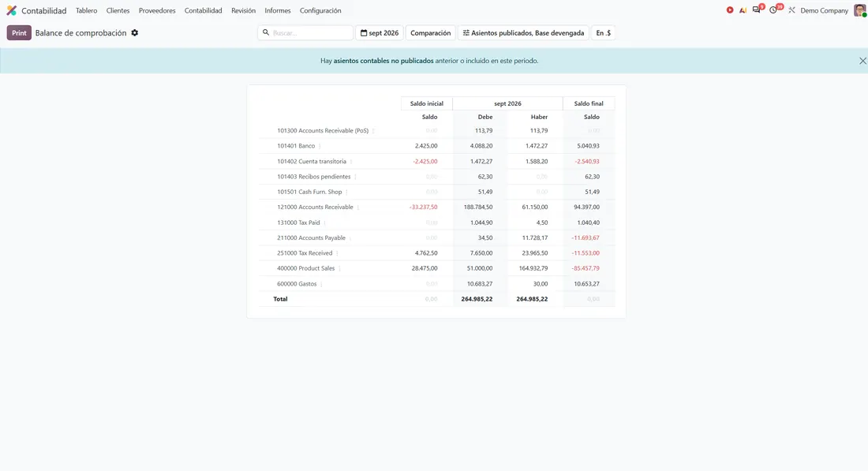Open the Asientos publicados filter dropdown
This screenshot has width=868, height=471.
pyautogui.click(x=523, y=32)
